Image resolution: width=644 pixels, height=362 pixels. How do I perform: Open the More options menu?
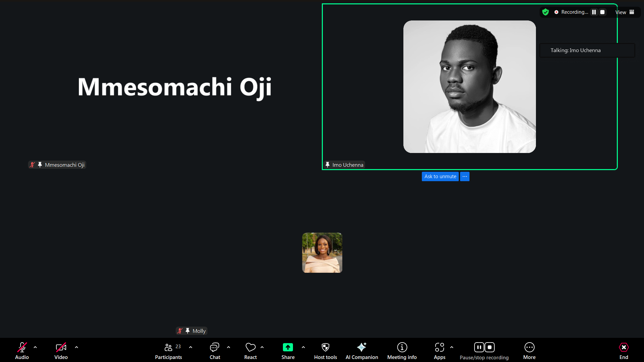529,350
